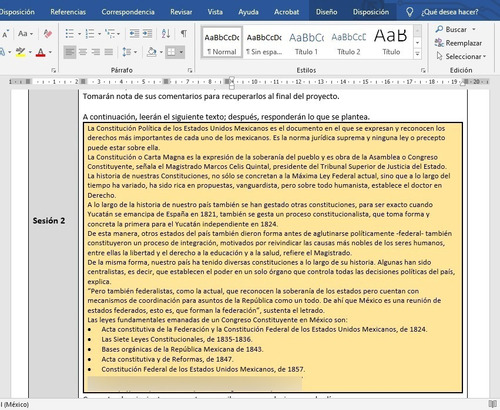
Task: Click the line 'Bases orgánicas de la República Mexicana'
Action: (x=182, y=349)
